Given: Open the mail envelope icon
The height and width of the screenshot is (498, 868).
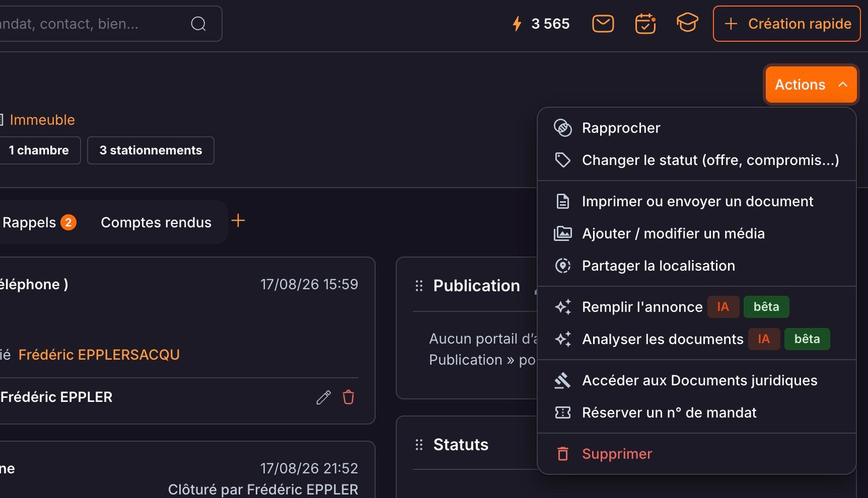Looking at the screenshot, I should pos(603,24).
